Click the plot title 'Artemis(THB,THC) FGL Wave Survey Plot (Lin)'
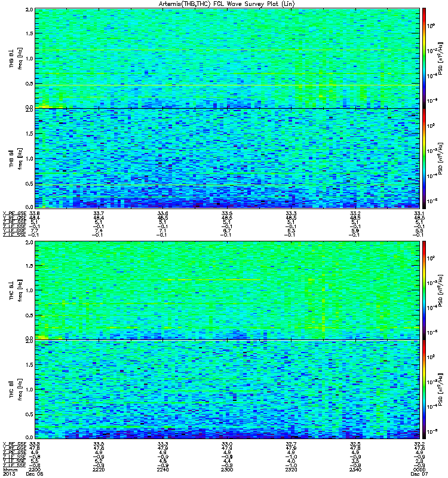Screen dimensions: 448x478 point(227,4)
